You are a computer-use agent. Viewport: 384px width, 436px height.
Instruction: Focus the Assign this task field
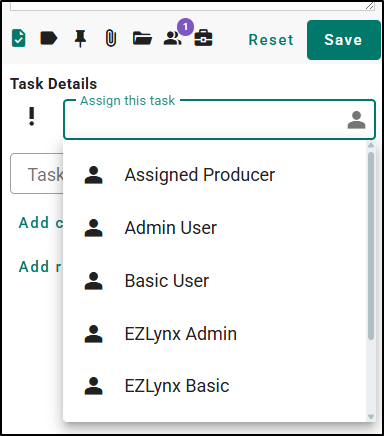pos(219,120)
